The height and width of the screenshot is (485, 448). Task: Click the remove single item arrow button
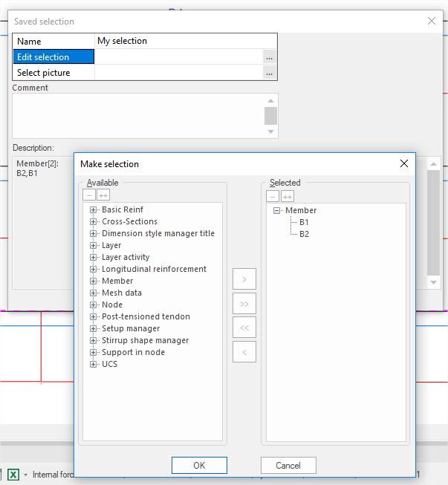(244, 351)
